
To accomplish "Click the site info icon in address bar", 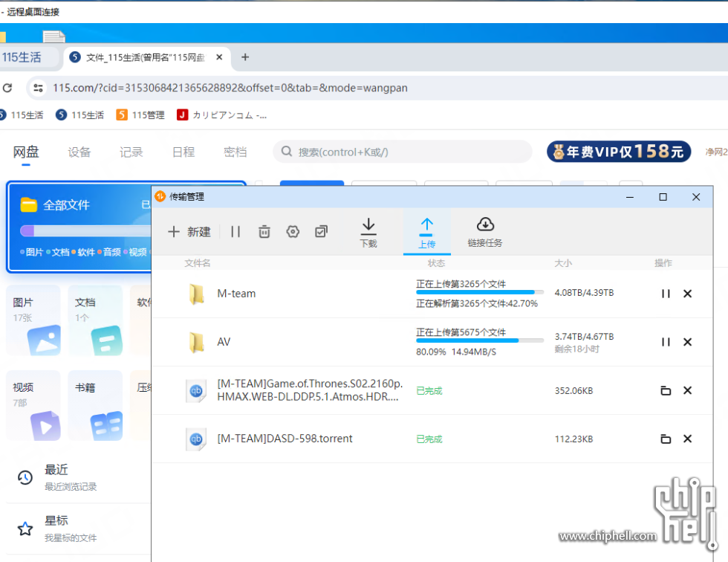I will coord(39,88).
